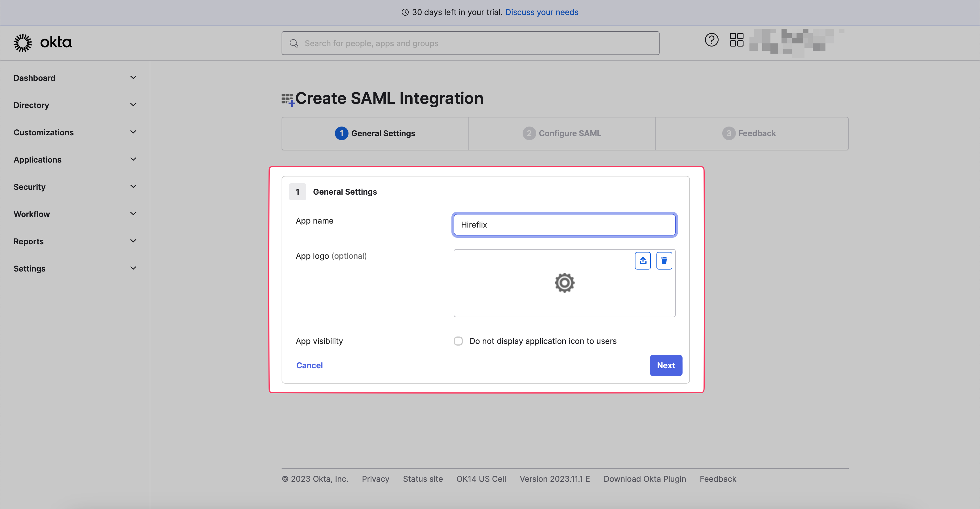Click the search magnifier icon
The image size is (980, 509).
(x=294, y=43)
